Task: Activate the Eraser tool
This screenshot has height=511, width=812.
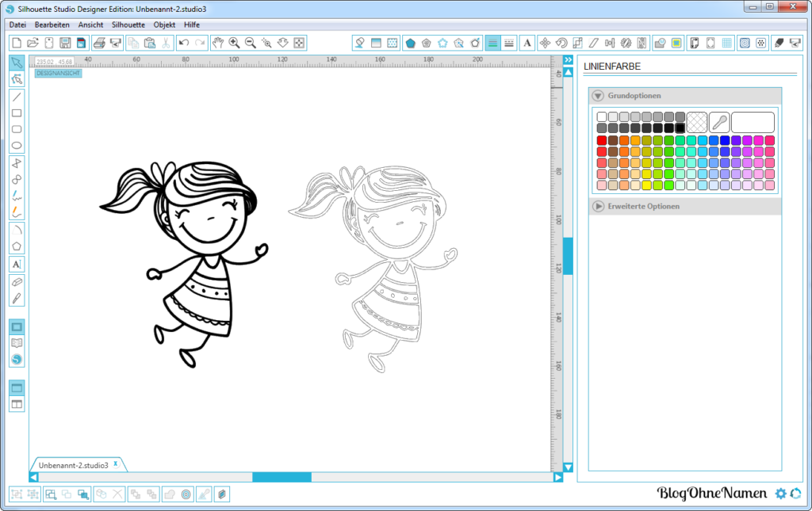Action: (17, 281)
